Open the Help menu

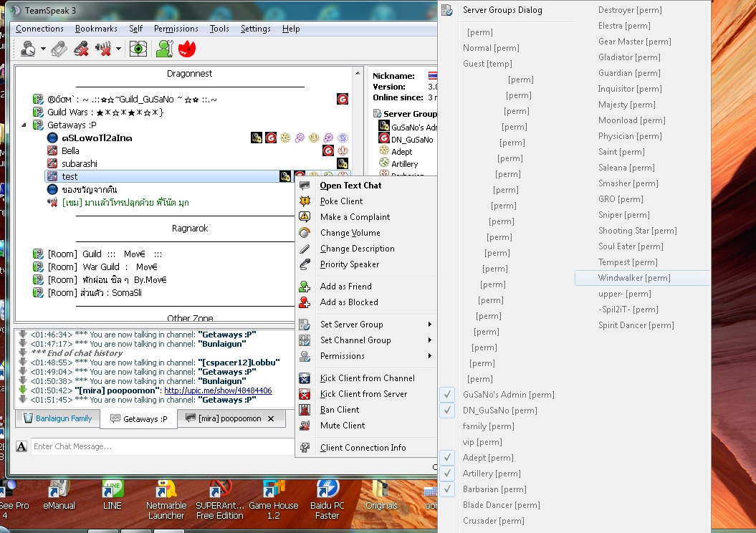pyautogui.click(x=291, y=29)
